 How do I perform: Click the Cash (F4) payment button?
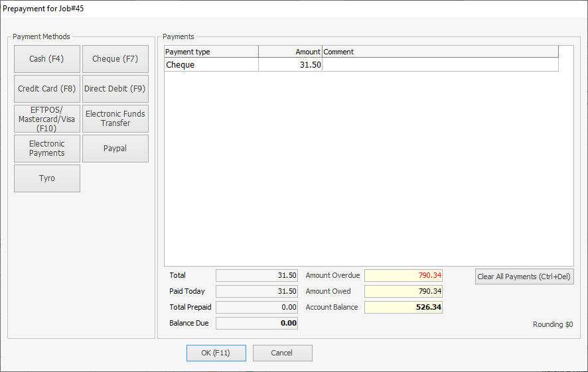click(x=46, y=59)
